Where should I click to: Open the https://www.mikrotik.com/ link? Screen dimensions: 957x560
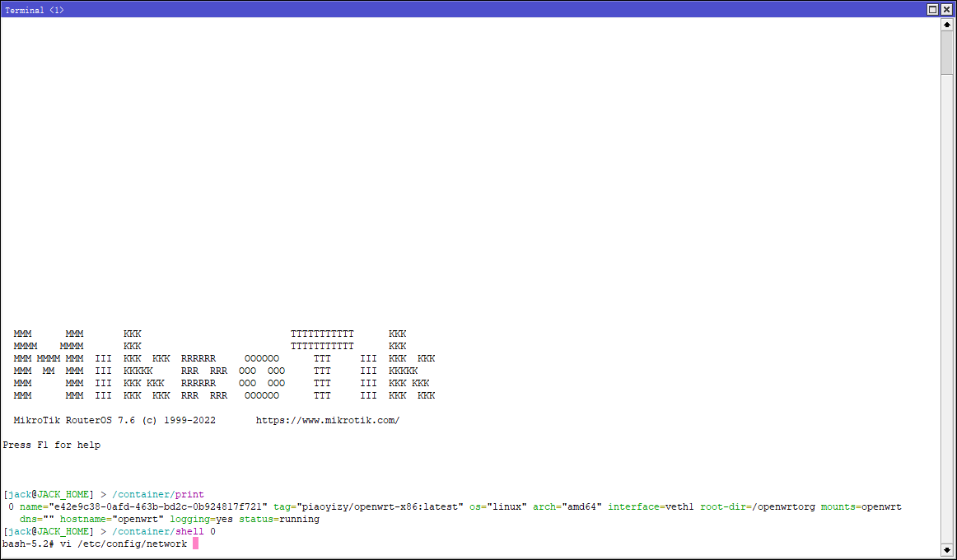click(x=327, y=420)
